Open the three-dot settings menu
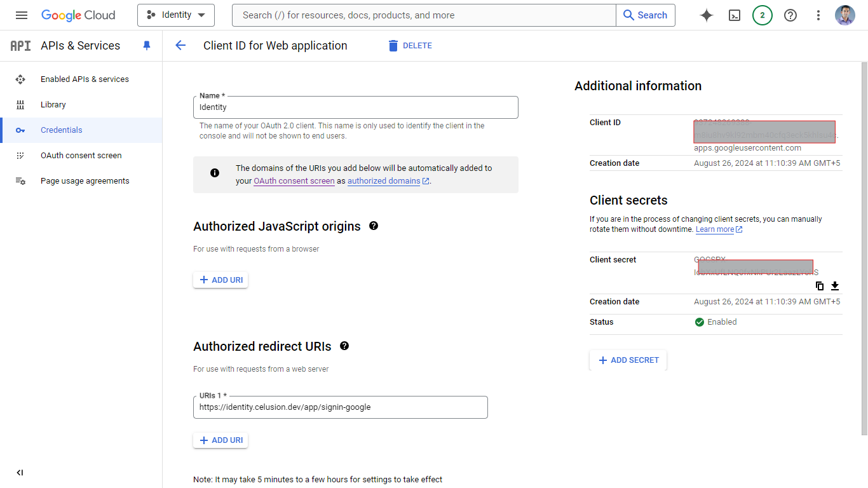 [x=818, y=15]
